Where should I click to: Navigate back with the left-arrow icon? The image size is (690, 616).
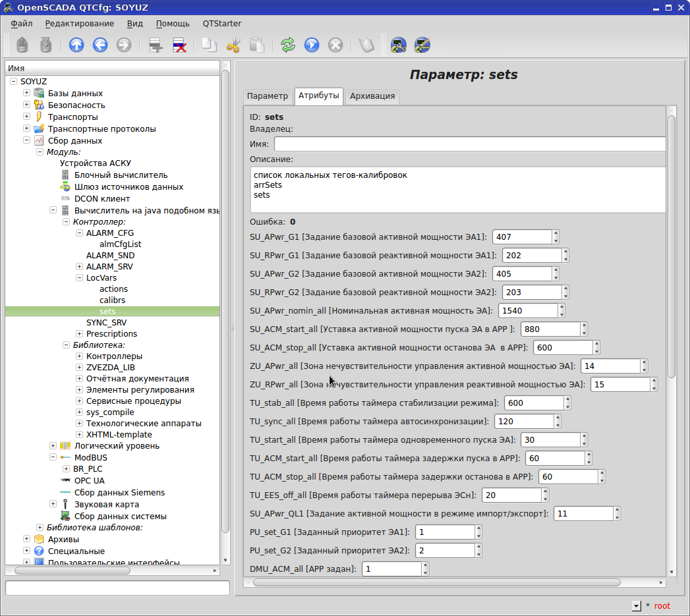pyautogui.click(x=100, y=45)
